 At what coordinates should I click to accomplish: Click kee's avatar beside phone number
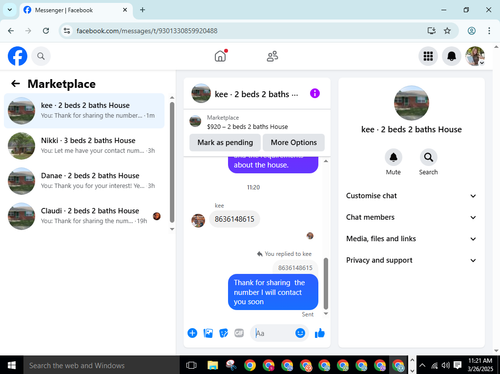pos(198,221)
